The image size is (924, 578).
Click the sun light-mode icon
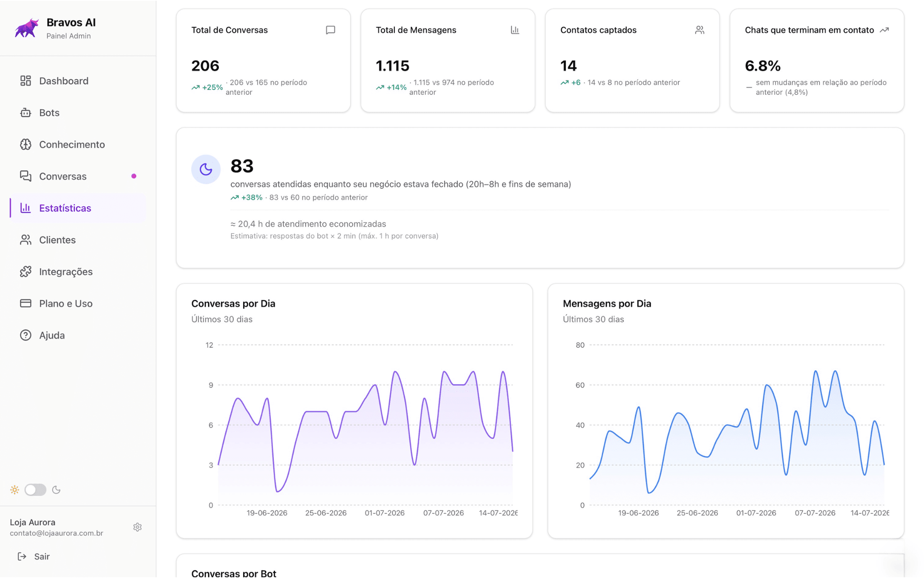pos(14,489)
